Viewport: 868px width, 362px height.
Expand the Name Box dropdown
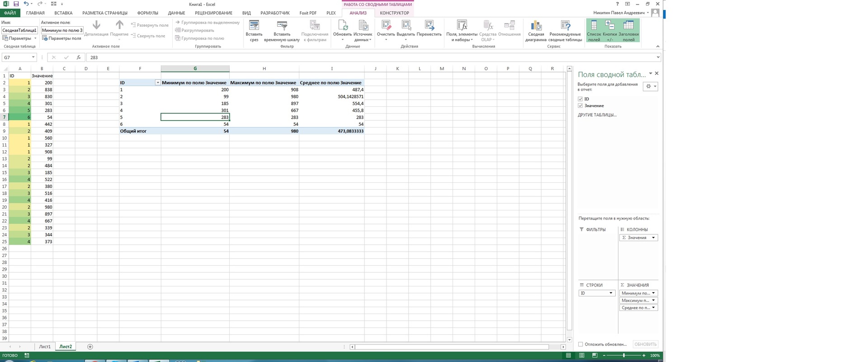click(x=33, y=57)
